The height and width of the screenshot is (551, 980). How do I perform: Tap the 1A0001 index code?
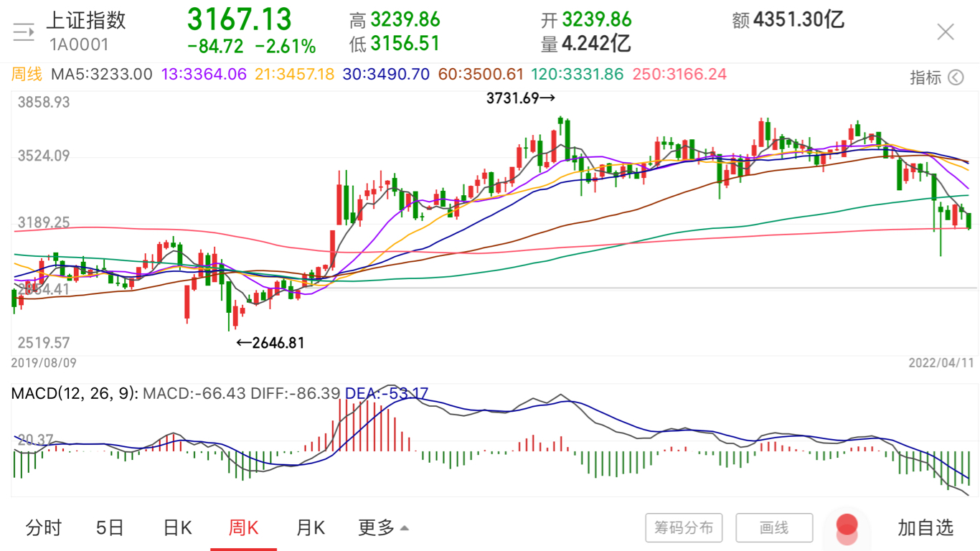pos(79,44)
